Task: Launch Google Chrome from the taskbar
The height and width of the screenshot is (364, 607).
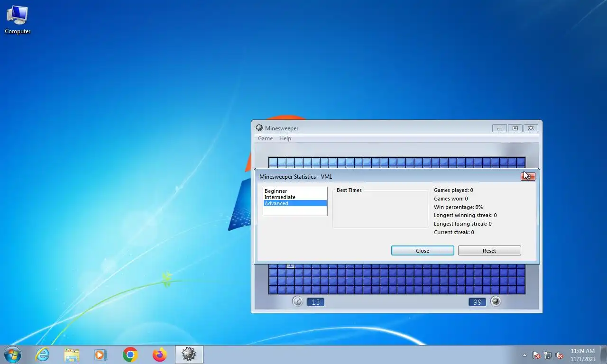Action: 130,355
